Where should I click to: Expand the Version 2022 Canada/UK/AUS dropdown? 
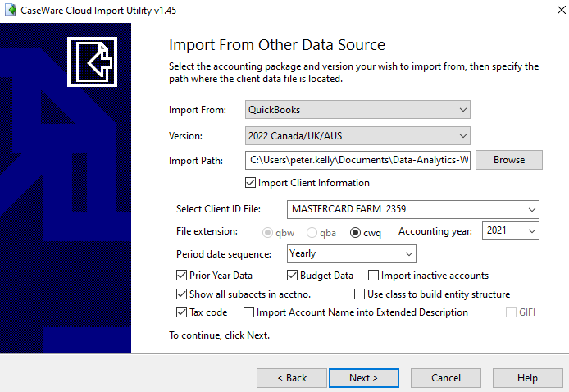coord(357,135)
